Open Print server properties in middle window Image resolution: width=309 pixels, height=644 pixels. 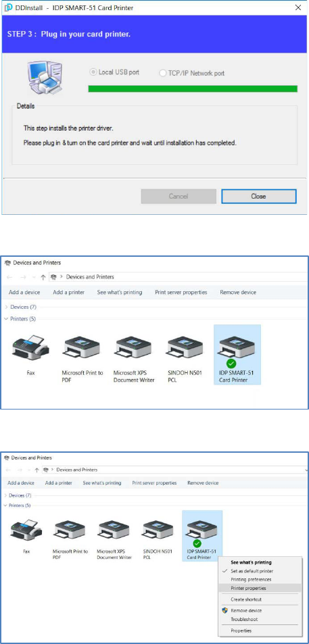point(181,293)
